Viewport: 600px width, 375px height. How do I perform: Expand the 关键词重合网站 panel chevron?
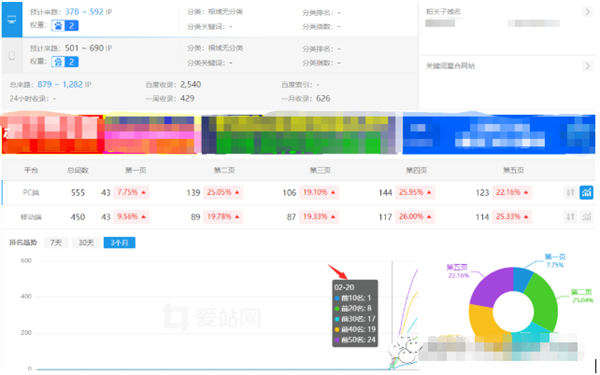[587, 66]
